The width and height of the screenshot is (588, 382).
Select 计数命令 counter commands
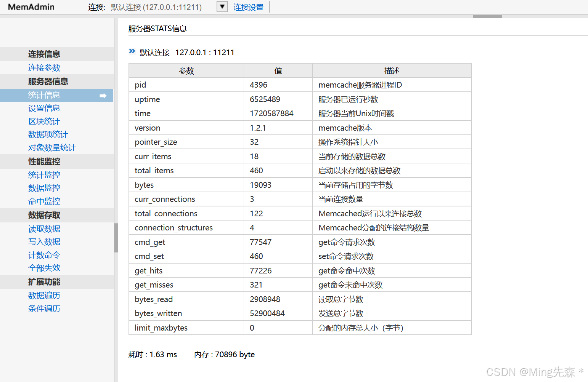click(x=44, y=255)
